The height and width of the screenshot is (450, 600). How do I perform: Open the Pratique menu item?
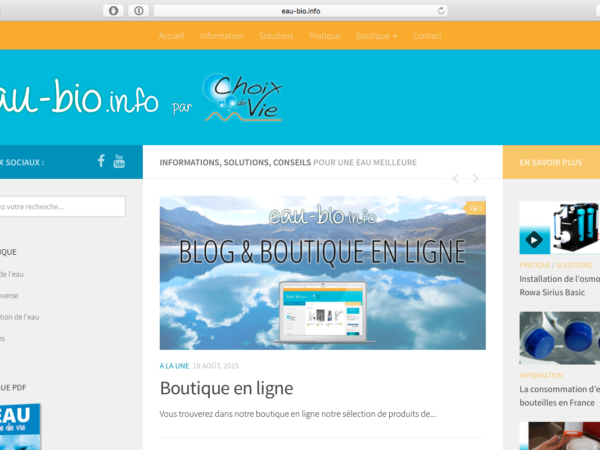coord(324,36)
